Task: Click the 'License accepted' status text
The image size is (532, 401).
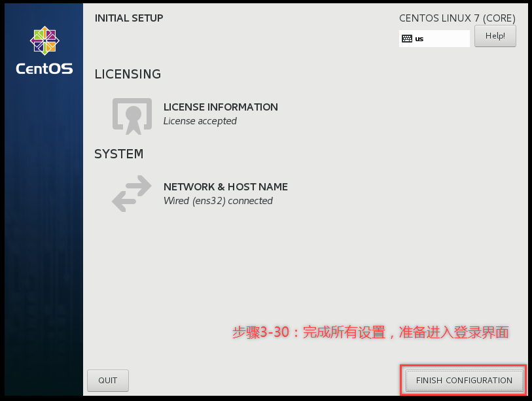Action: (200, 121)
